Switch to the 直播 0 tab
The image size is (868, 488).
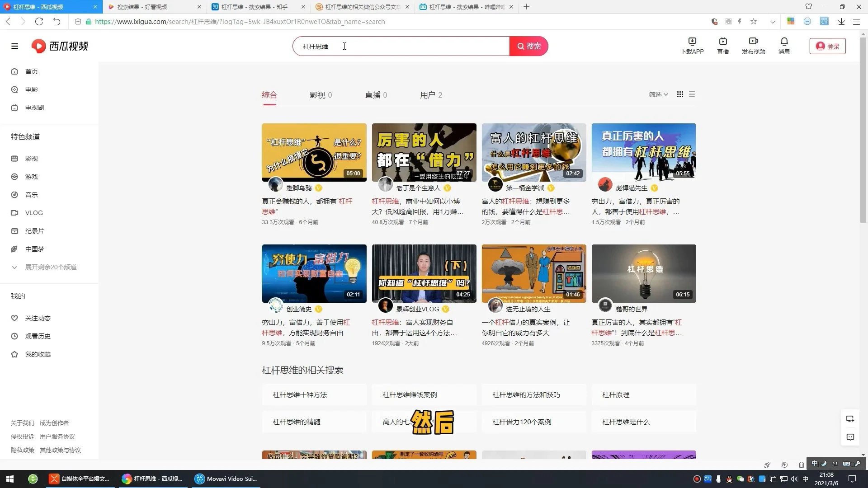376,95
